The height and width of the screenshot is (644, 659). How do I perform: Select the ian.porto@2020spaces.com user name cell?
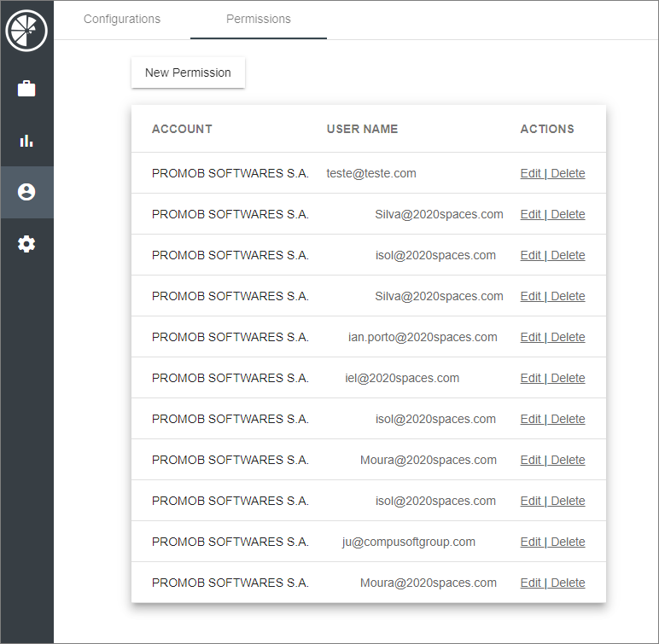(x=423, y=337)
